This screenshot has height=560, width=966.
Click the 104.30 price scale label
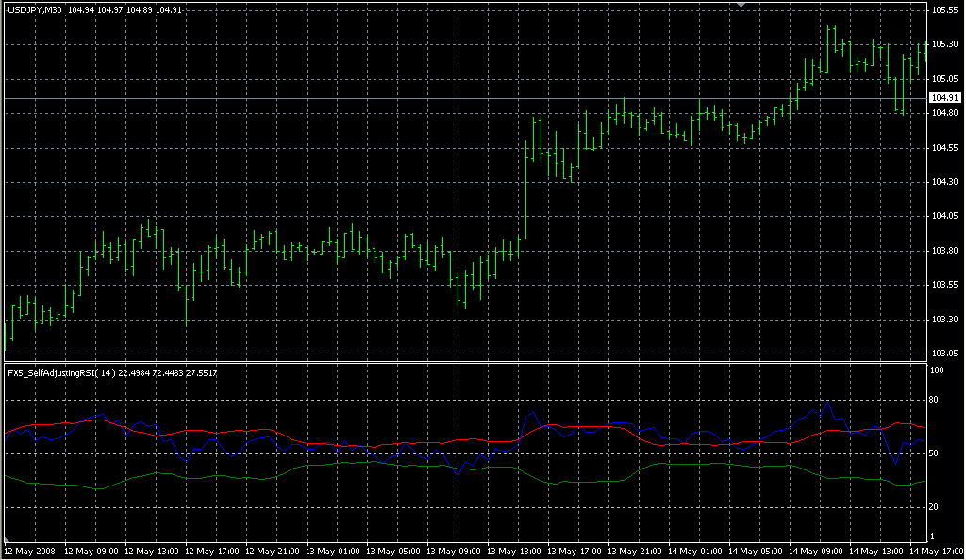coord(944,182)
